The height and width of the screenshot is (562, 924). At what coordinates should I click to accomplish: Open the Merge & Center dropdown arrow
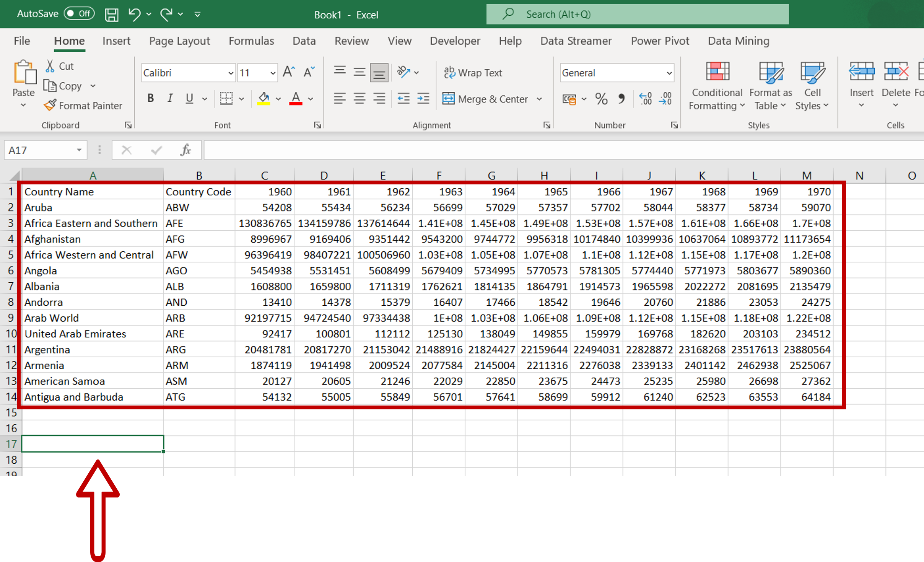[x=539, y=99]
